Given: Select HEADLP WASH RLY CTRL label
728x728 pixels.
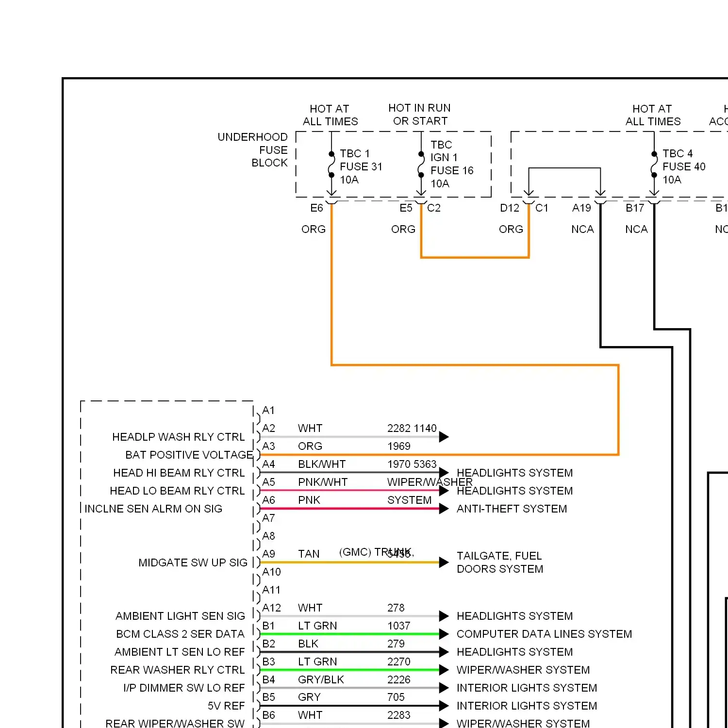Looking at the screenshot, I should click(179, 437).
